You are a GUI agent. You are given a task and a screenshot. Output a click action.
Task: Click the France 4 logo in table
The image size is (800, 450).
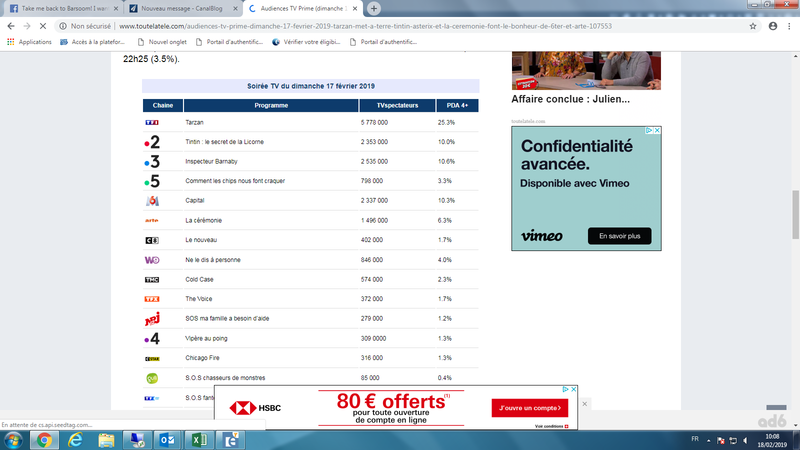click(152, 338)
